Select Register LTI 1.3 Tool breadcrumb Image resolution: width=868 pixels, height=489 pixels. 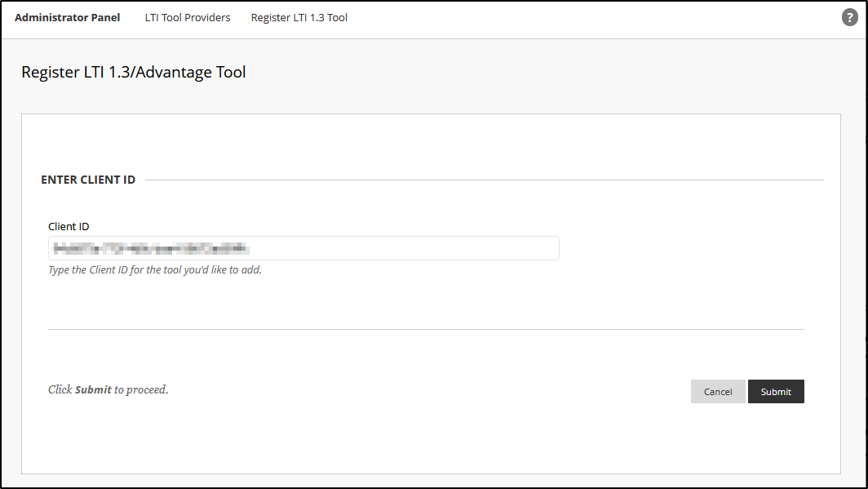299,17
